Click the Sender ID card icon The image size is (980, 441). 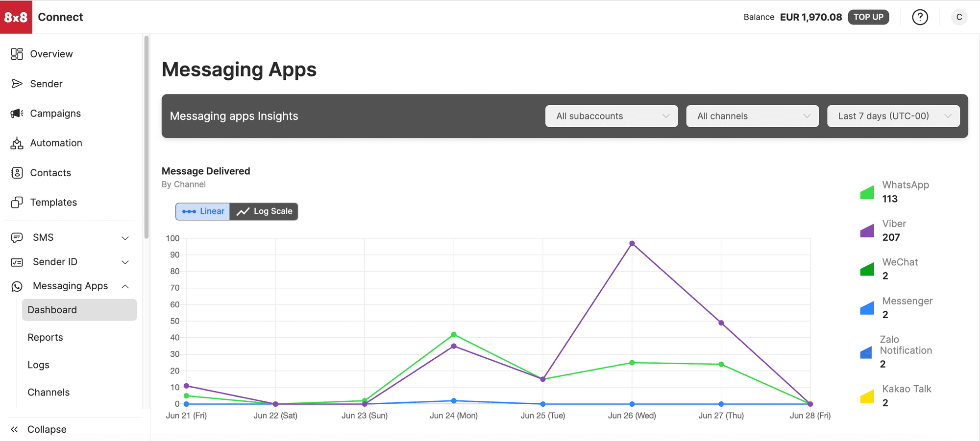pyautogui.click(x=17, y=262)
